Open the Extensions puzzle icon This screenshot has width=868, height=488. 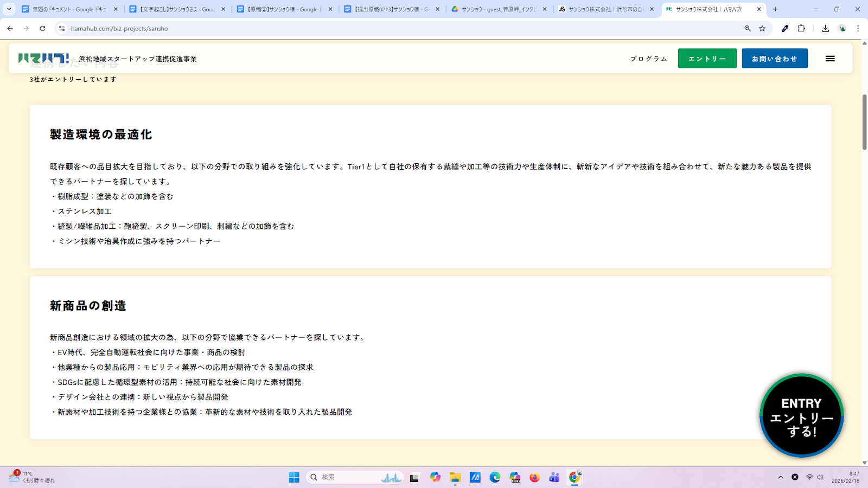[x=801, y=28]
